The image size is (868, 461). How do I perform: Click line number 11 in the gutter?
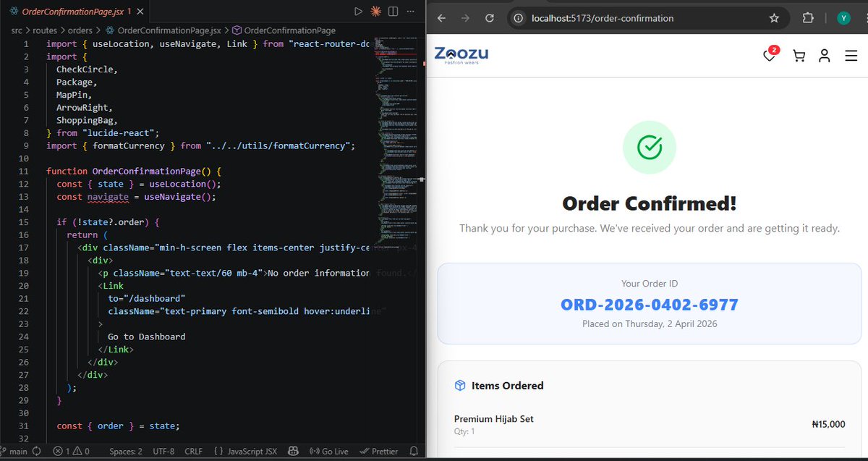(22, 172)
